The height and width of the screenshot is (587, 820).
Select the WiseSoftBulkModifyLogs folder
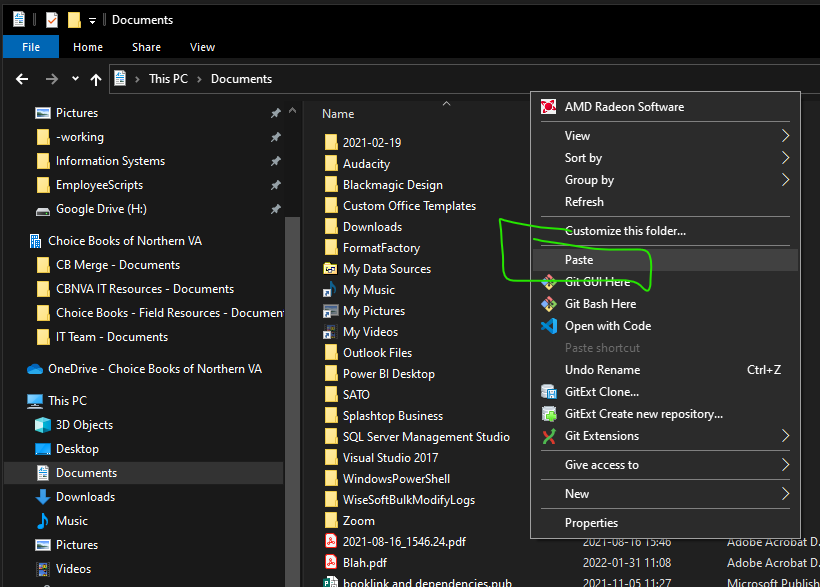408,500
